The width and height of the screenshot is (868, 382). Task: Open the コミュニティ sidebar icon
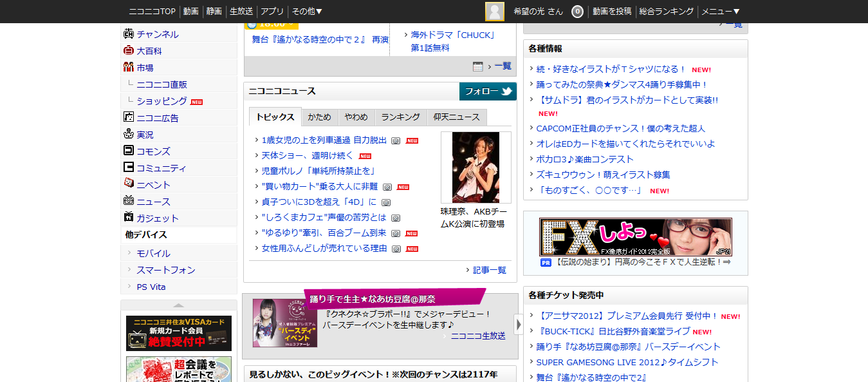pyautogui.click(x=128, y=168)
